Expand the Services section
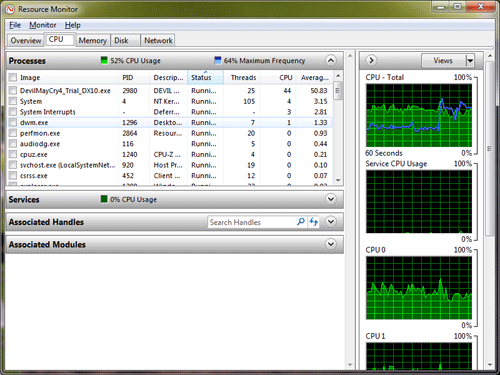This screenshot has height=375, width=500. pos(331,199)
